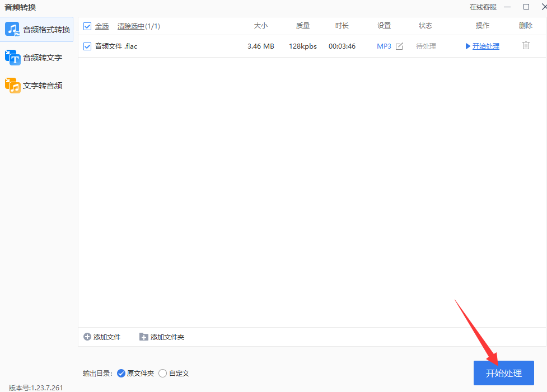Click the 全选 label

click(102, 26)
